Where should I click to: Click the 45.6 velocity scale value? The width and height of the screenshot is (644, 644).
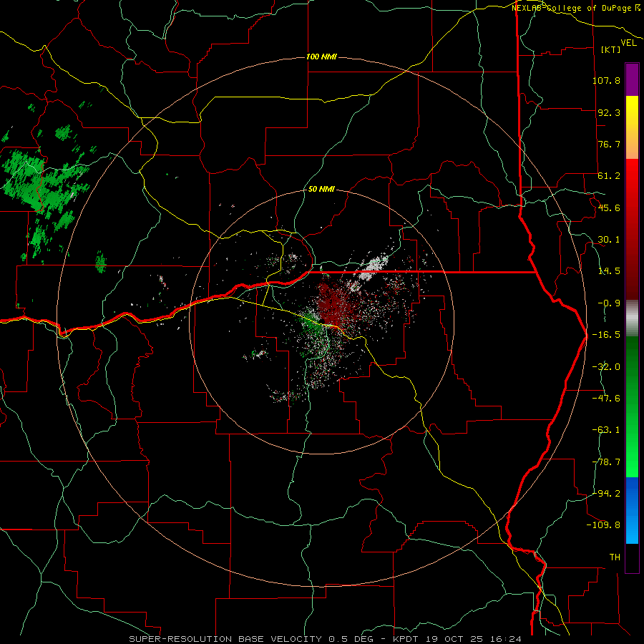click(609, 208)
